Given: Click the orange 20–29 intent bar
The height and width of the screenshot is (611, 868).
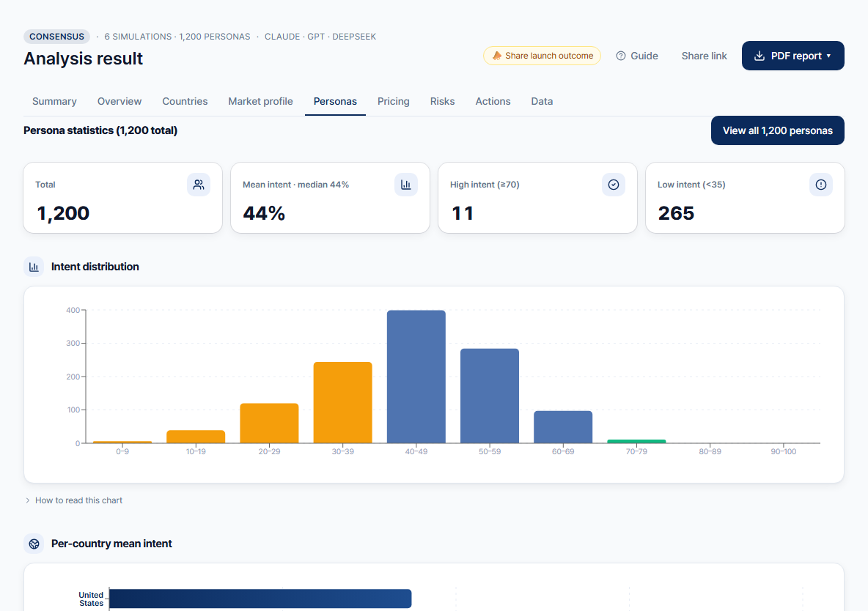Looking at the screenshot, I should point(269,423).
